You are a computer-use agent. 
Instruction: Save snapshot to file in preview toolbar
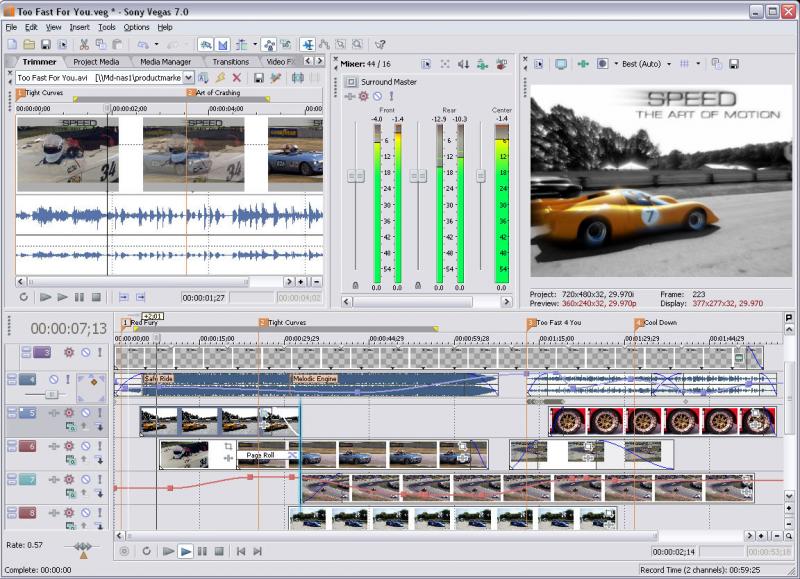734,64
